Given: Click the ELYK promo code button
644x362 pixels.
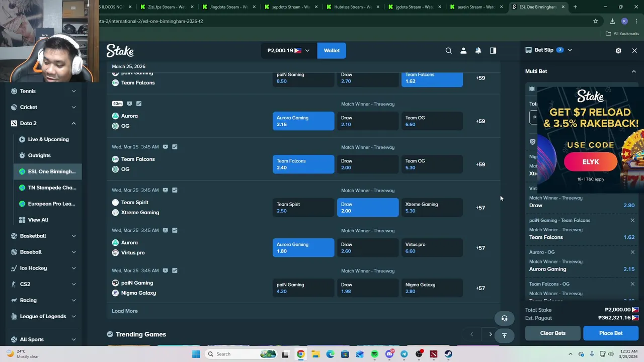Looking at the screenshot, I should [x=591, y=162].
